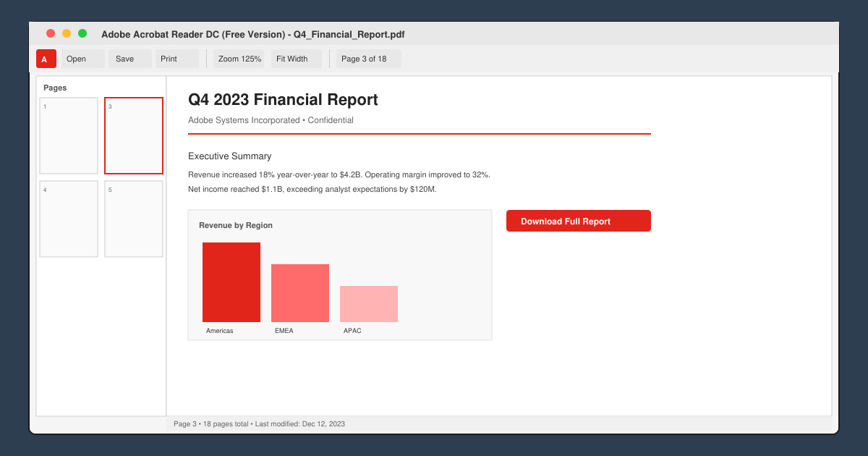The height and width of the screenshot is (456, 868).
Task: Go to page 4 thumbnail
Action: pos(69,219)
